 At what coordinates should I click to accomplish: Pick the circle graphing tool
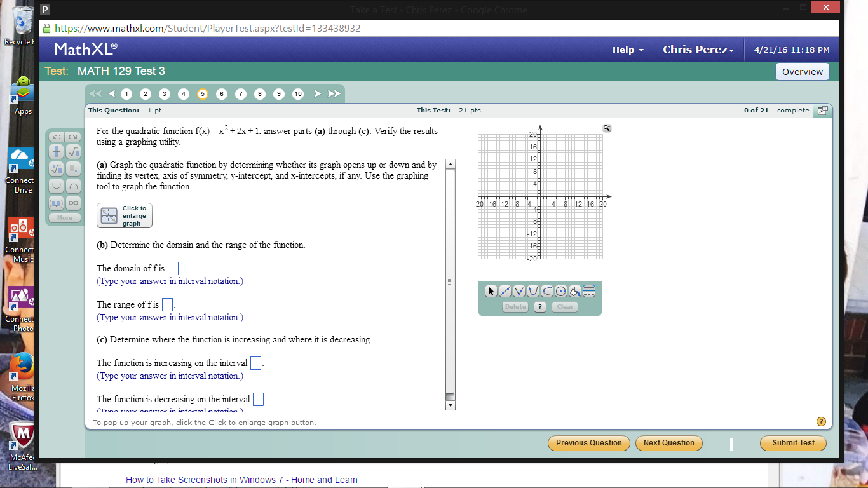point(560,291)
